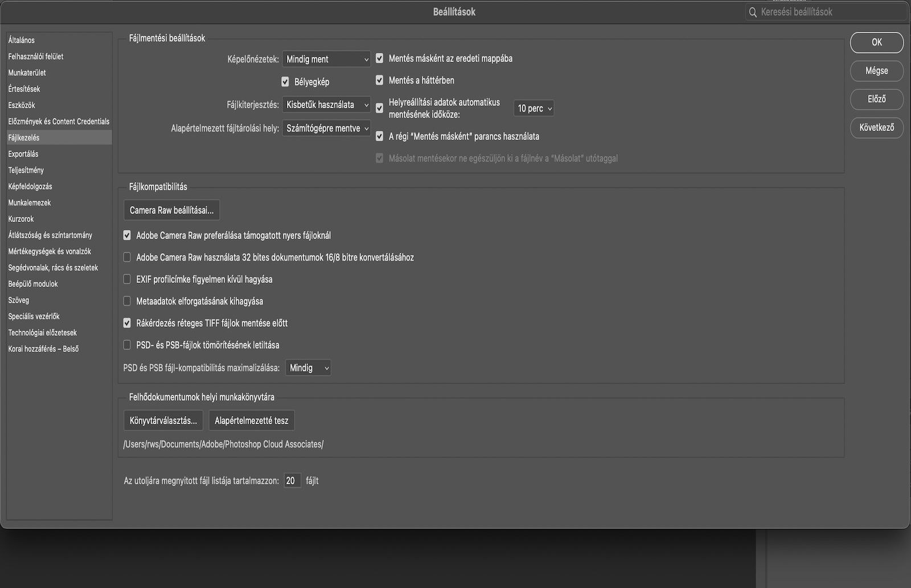The width and height of the screenshot is (911, 588).
Task: Disable Mentés a háttérben option
Action: coord(379,80)
